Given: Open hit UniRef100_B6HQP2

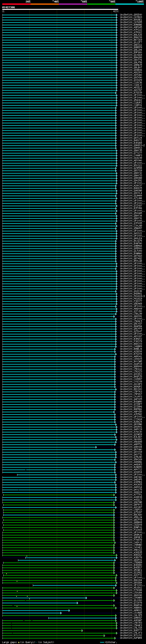Looking at the screenshot, I should (131, 387).
